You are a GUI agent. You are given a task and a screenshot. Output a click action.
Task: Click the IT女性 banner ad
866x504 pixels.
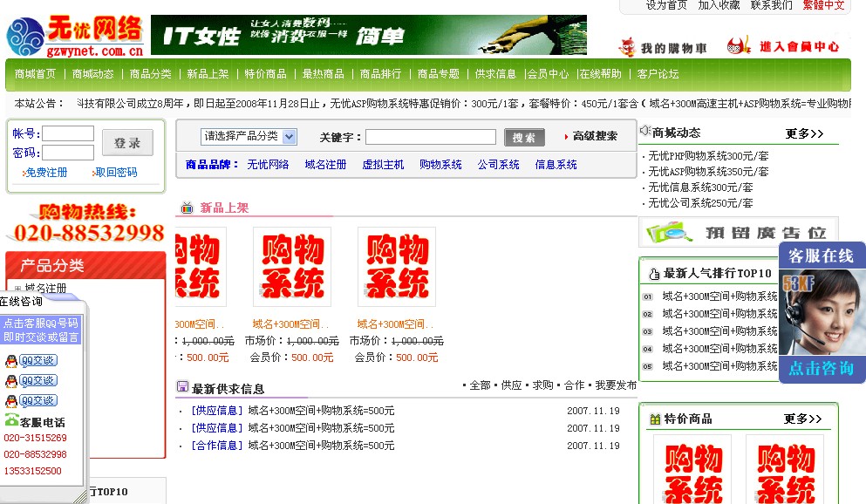coord(369,36)
